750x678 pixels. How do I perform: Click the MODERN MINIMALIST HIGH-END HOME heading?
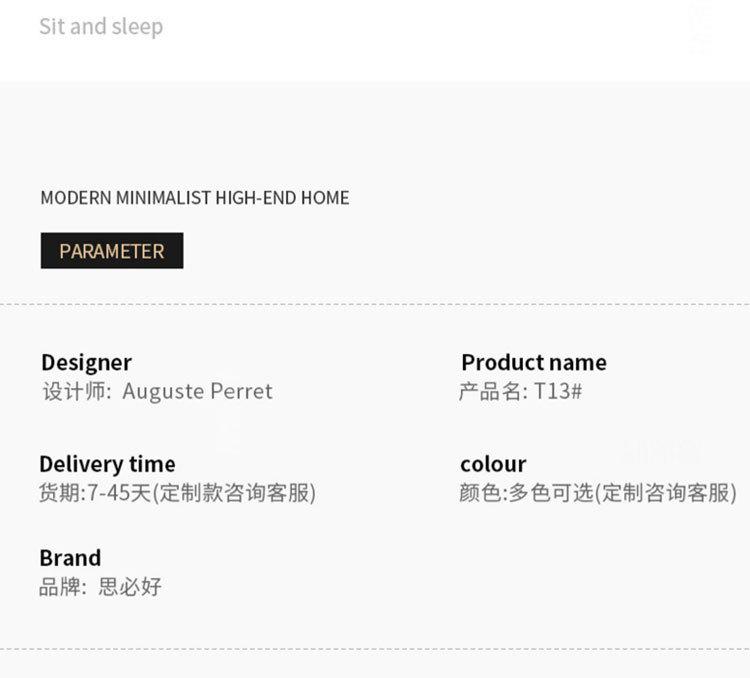pyautogui.click(x=195, y=198)
